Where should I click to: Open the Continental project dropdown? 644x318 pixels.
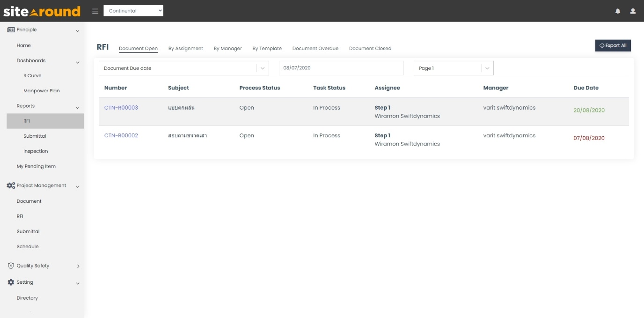click(x=134, y=10)
